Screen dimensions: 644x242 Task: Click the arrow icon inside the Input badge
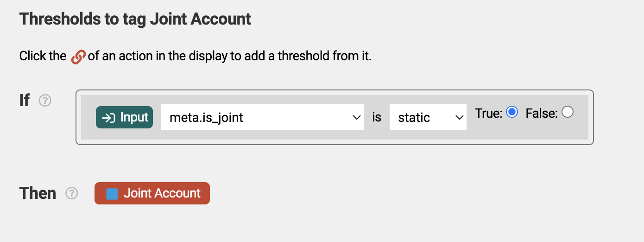point(108,118)
